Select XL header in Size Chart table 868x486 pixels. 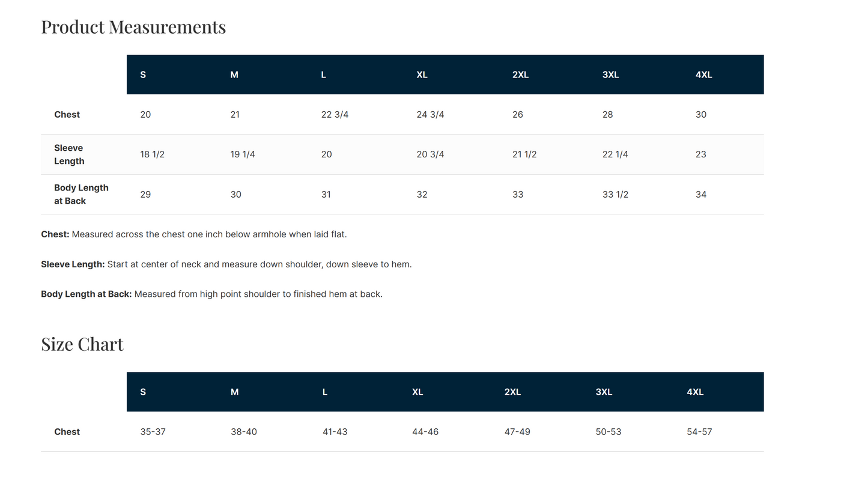[x=417, y=392]
